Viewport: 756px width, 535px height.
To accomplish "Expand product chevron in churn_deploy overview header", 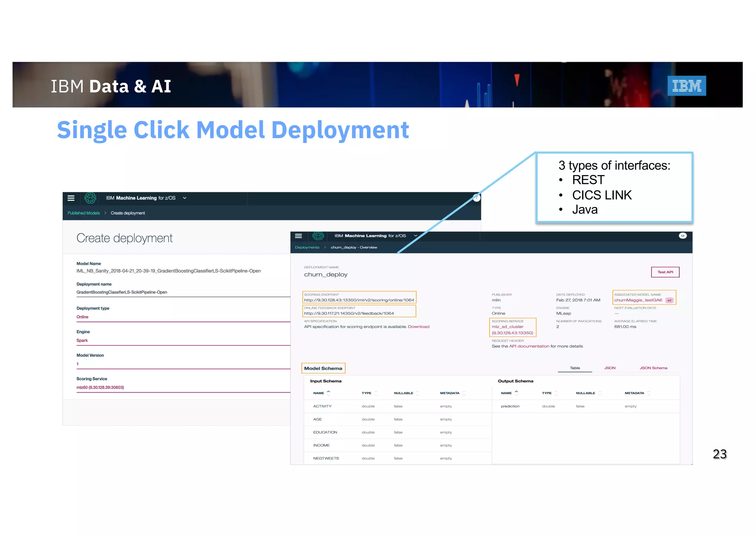I will tap(416, 236).
